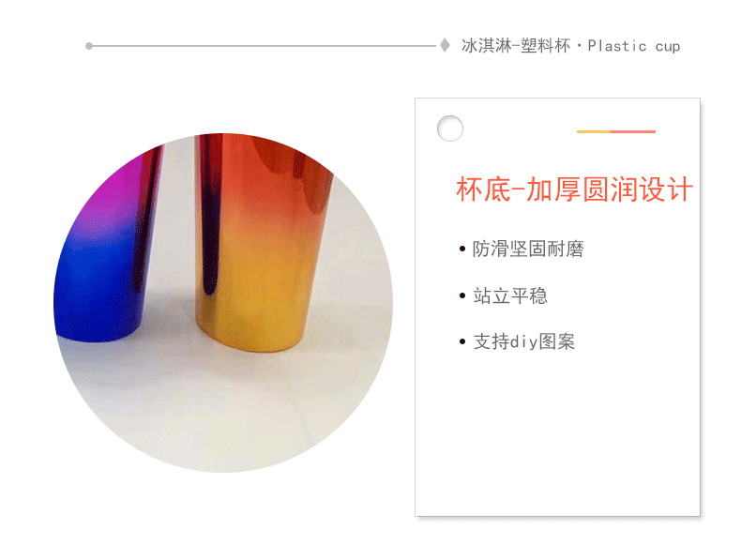
Task: Click the bullet before 防滑坚固耐磨
Action: tap(462, 250)
